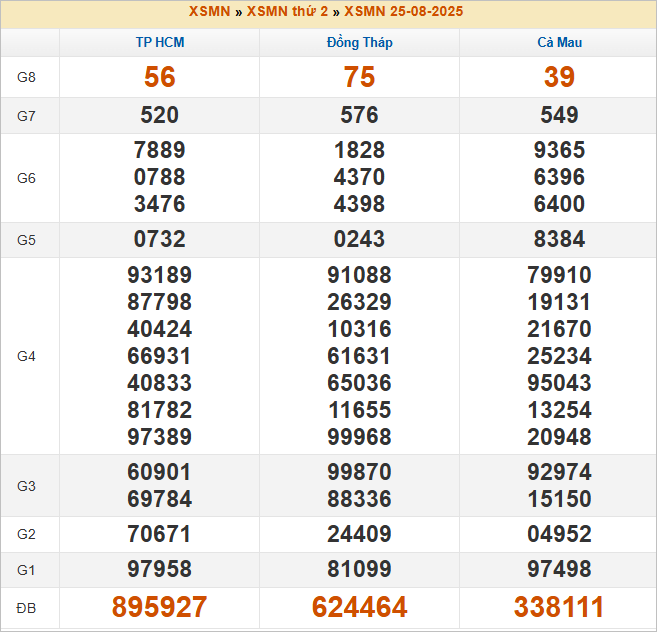The height and width of the screenshot is (632, 657).
Task: Select the G5 row label
Action: click(x=26, y=240)
